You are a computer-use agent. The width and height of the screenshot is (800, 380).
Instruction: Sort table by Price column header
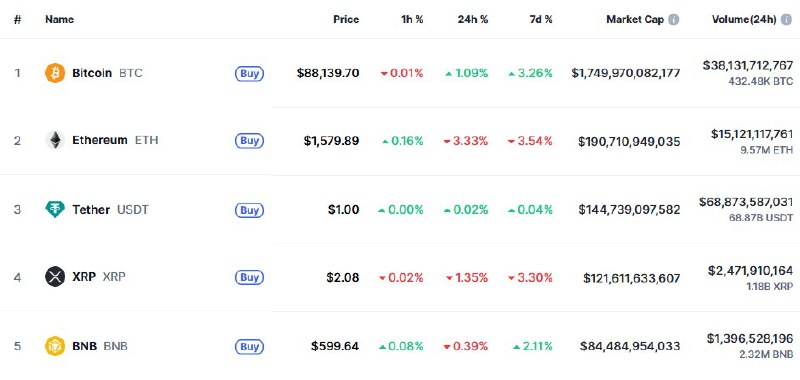346,19
